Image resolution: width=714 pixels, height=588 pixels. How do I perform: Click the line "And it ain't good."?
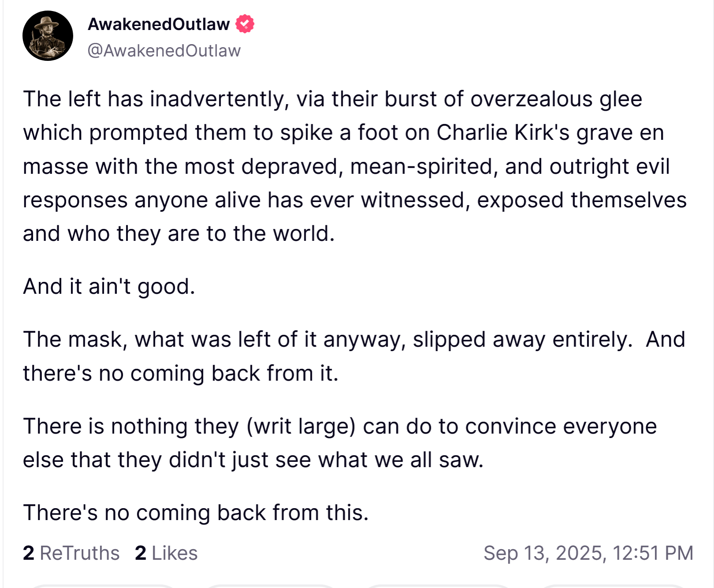coord(109,286)
